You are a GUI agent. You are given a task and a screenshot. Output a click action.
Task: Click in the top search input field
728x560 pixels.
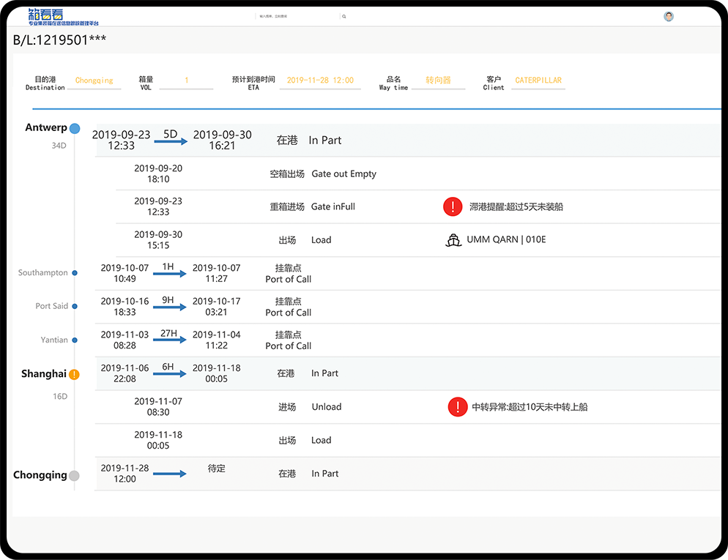point(297,16)
